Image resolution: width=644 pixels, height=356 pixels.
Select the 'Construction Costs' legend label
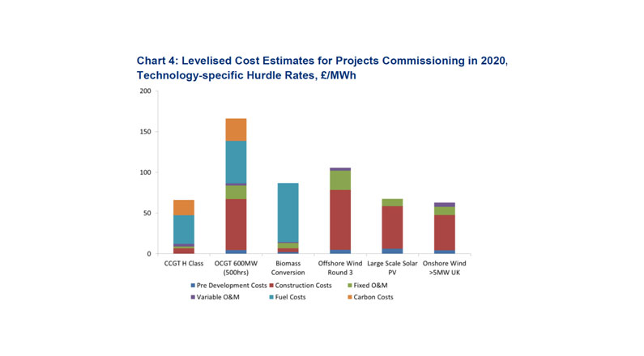click(x=303, y=286)
